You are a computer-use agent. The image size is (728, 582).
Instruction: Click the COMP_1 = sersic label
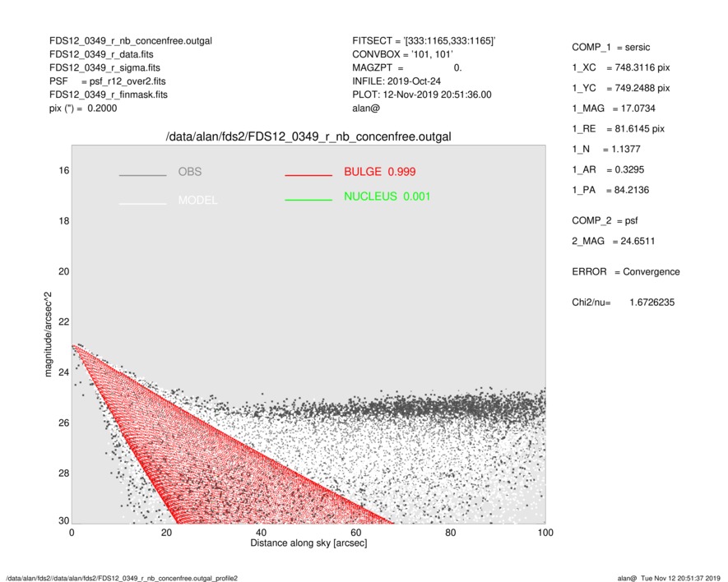point(611,48)
